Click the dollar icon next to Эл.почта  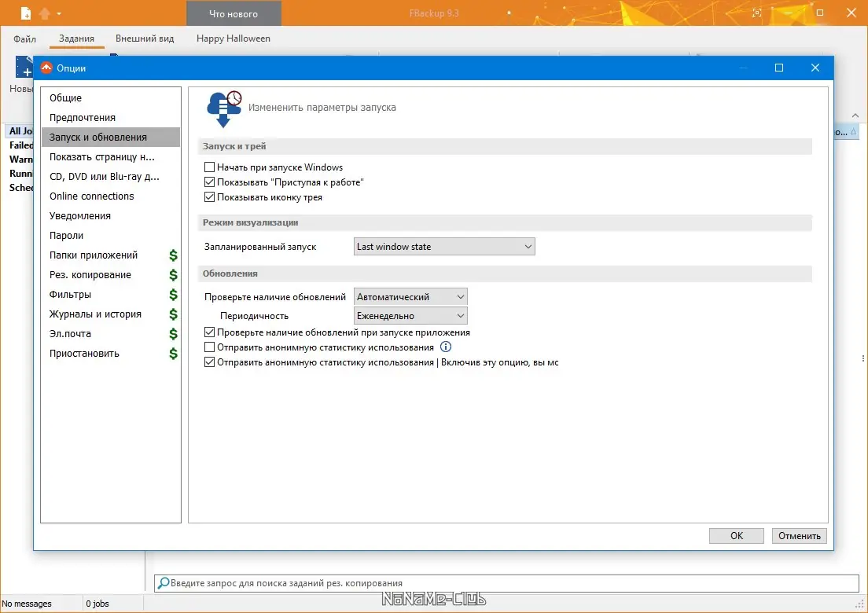pyautogui.click(x=173, y=333)
